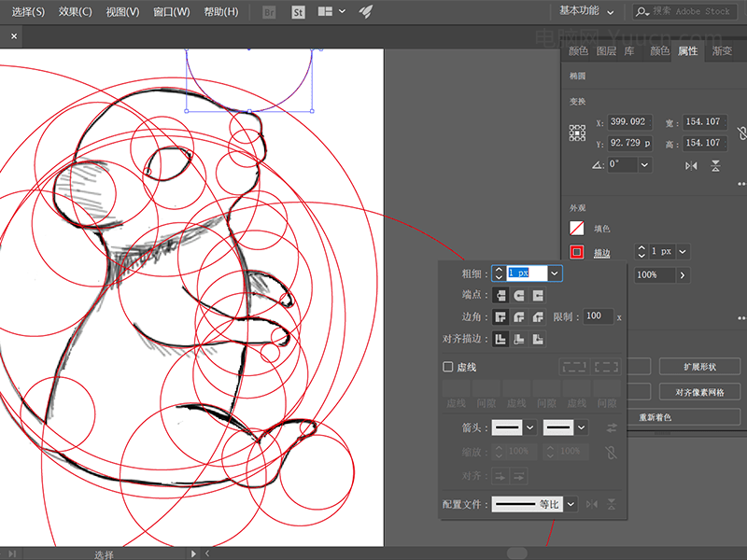Open the 帮助(H) menu
The height and width of the screenshot is (560, 747).
click(221, 12)
